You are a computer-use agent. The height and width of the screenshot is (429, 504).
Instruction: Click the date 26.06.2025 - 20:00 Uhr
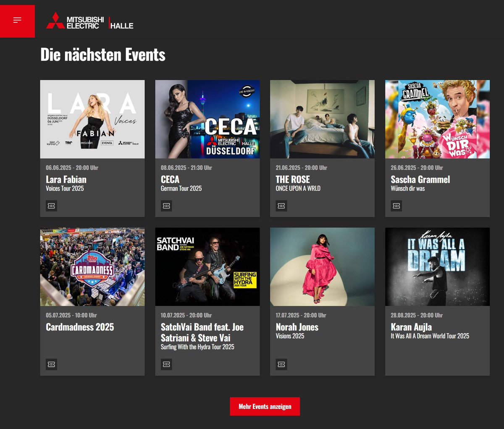click(417, 168)
